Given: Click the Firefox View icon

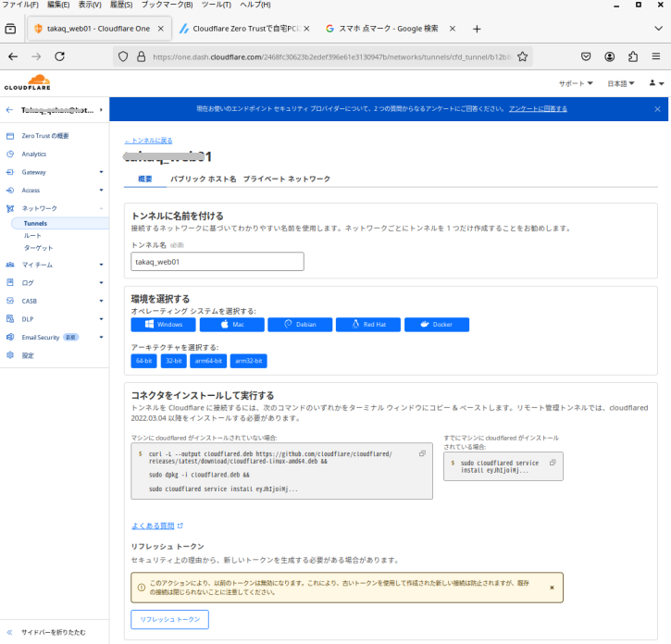Looking at the screenshot, I should [10, 29].
